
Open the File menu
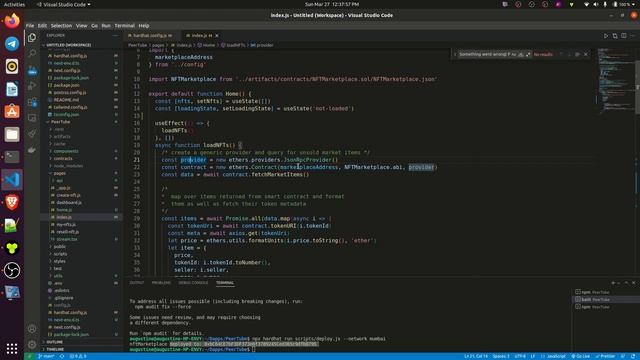(30, 25)
